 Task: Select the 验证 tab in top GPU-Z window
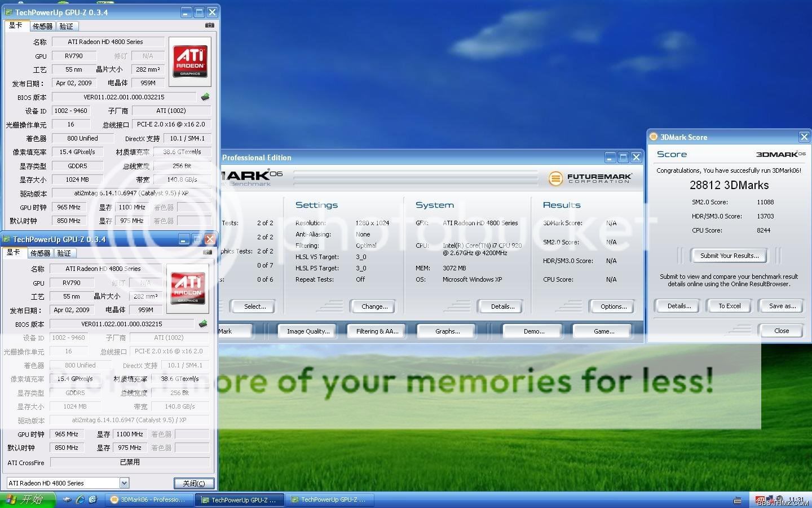67,26
